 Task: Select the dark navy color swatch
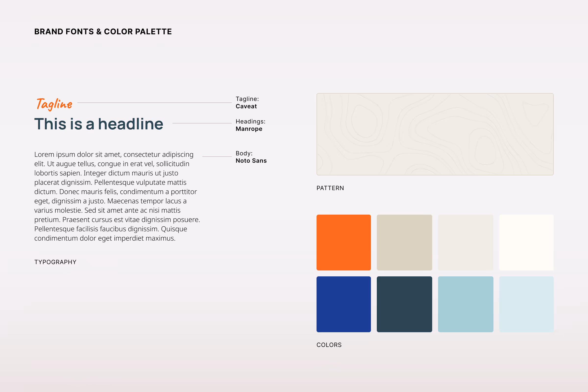[404, 304]
